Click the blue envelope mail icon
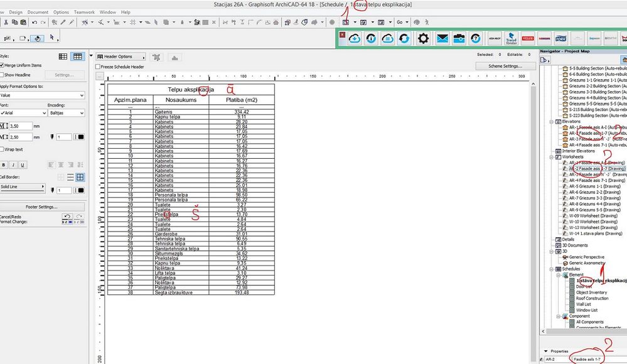The image size is (627, 364). click(442, 39)
